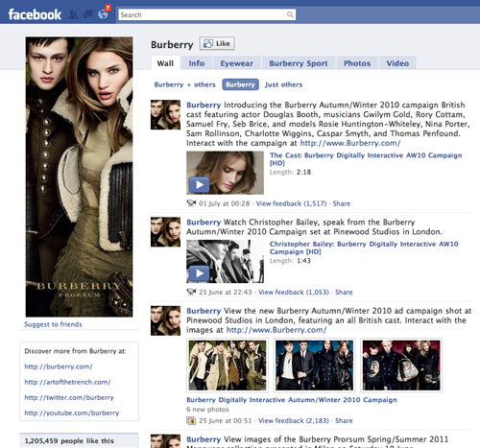Open the Burberry Sport tab
This screenshot has height=448, width=480.
click(299, 63)
